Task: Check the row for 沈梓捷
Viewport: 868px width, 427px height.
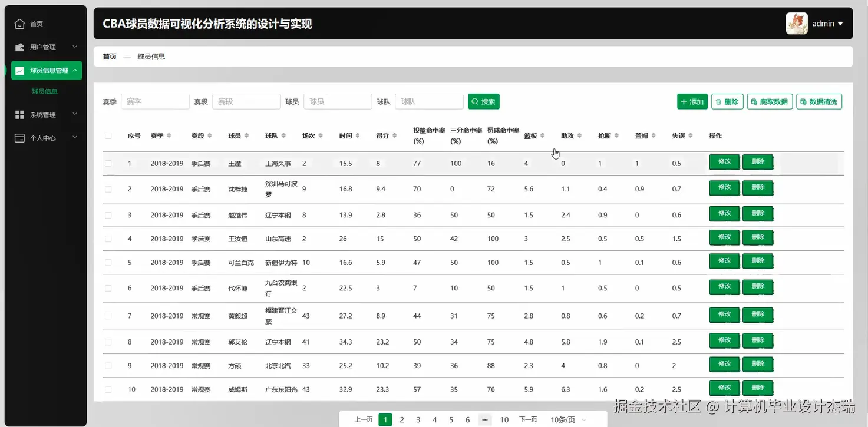Action: pyautogui.click(x=108, y=189)
